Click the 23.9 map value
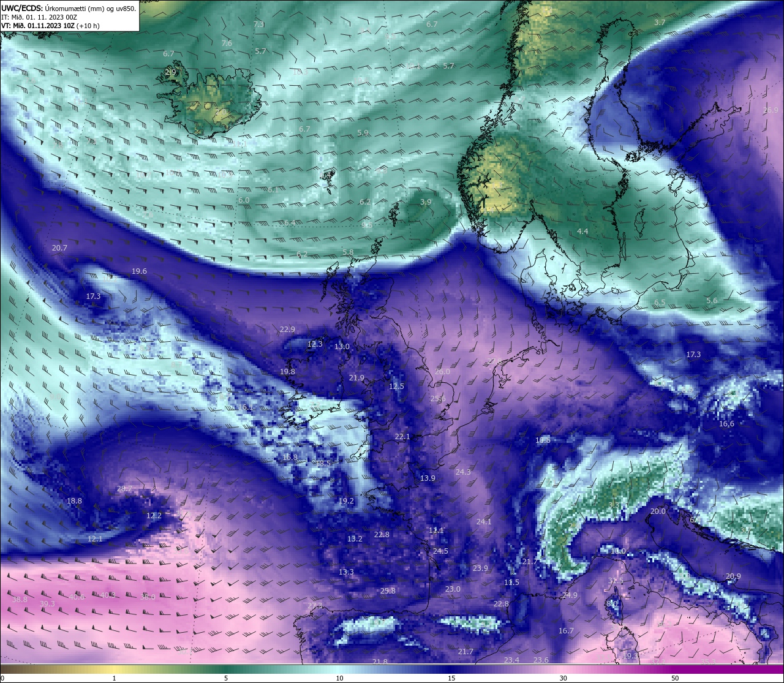The width and height of the screenshot is (784, 683). (480, 568)
